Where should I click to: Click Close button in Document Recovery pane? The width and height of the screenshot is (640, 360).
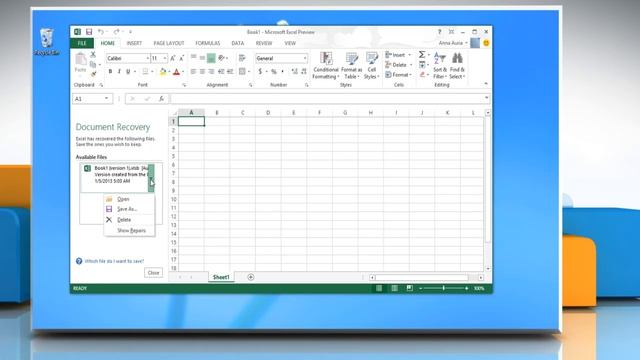click(153, 273)
